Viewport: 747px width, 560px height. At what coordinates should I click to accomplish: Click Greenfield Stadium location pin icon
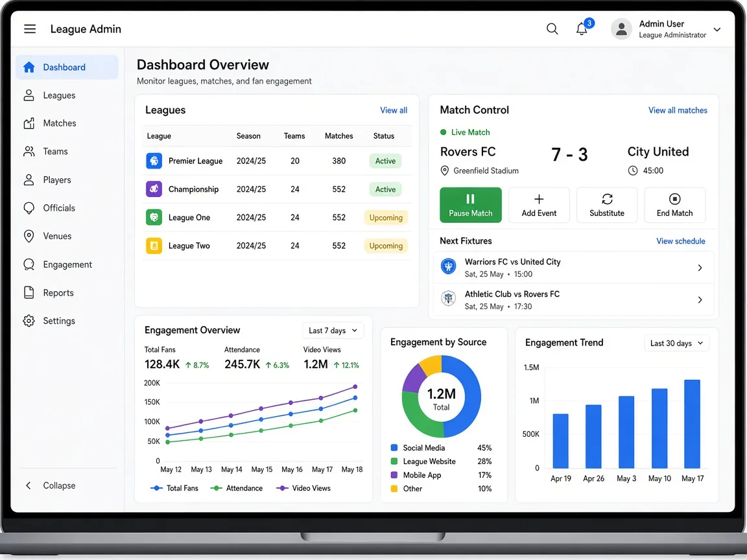(x=444, y=170)
